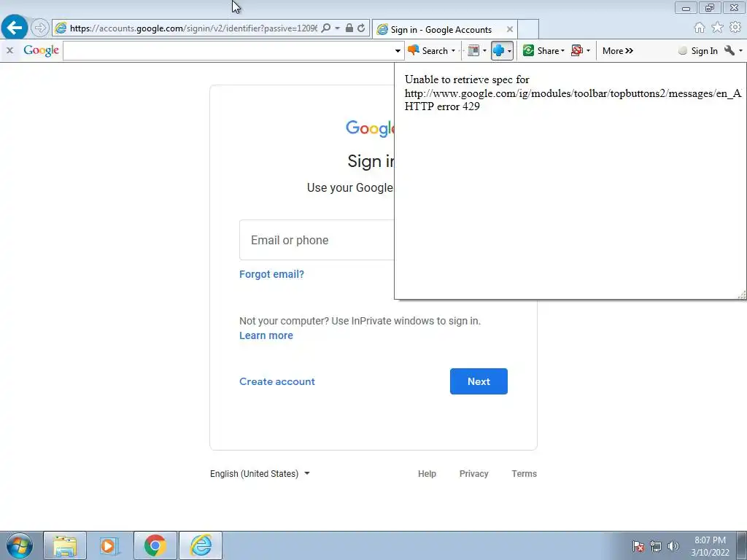Screen dimensions: 747x560
Task: Open the blue plus gadget dropdown arrow
Action: pyautogui.click(x=509, y=50)
